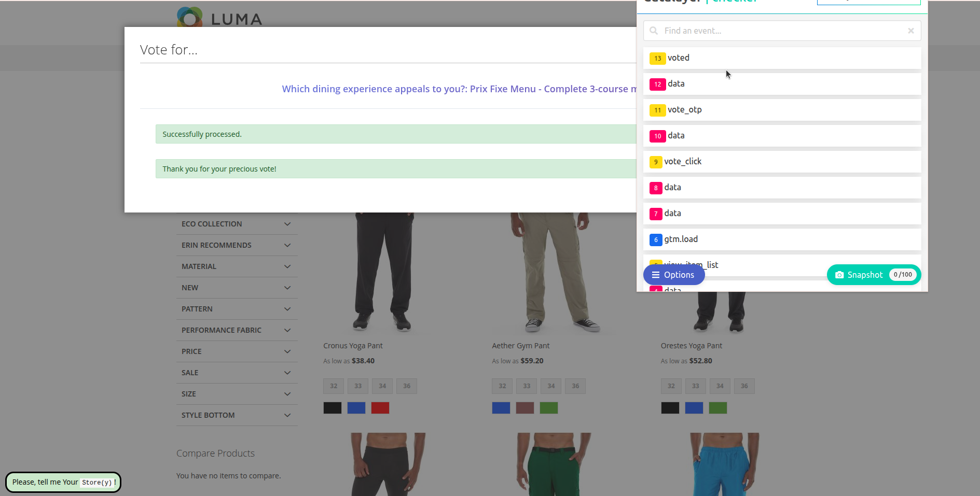Click the yellow 11 badge beside vote_otp
The width and height of the screenshot is (980, 496).
click(657, 110)
